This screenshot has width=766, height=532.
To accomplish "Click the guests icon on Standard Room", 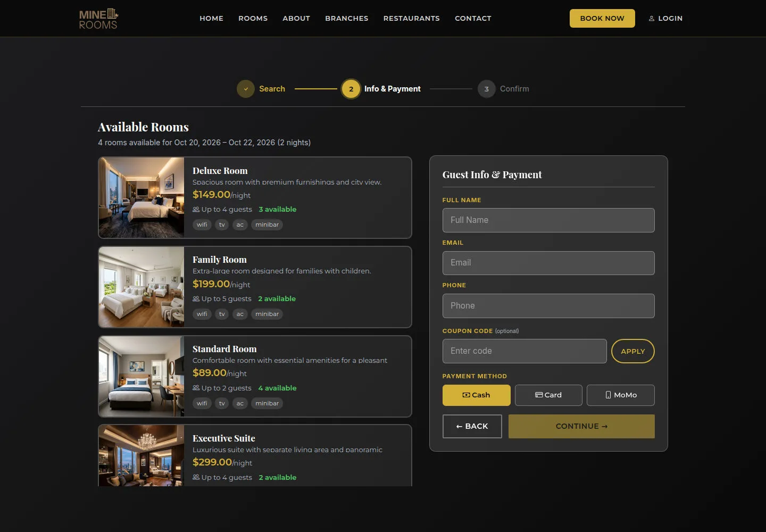I will 196,388.
